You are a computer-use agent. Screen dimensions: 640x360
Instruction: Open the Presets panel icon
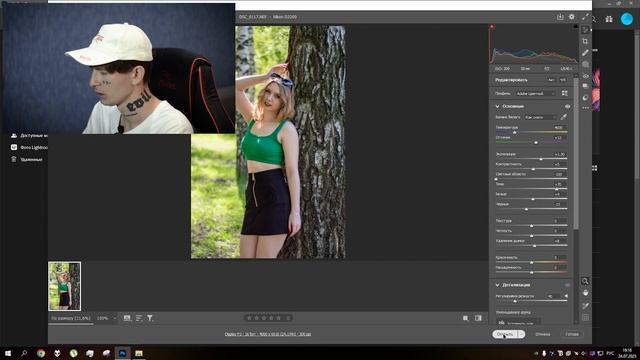pos(585,98)
